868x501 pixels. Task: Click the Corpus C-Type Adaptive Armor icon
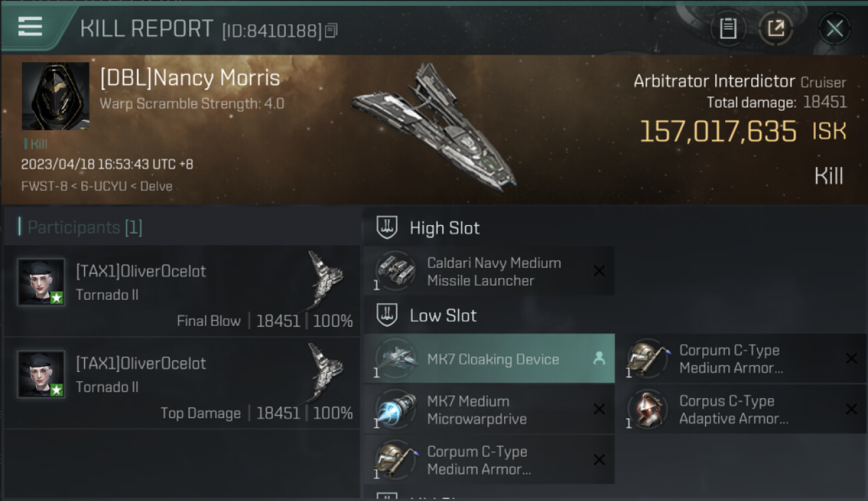[x=648, y=409]
